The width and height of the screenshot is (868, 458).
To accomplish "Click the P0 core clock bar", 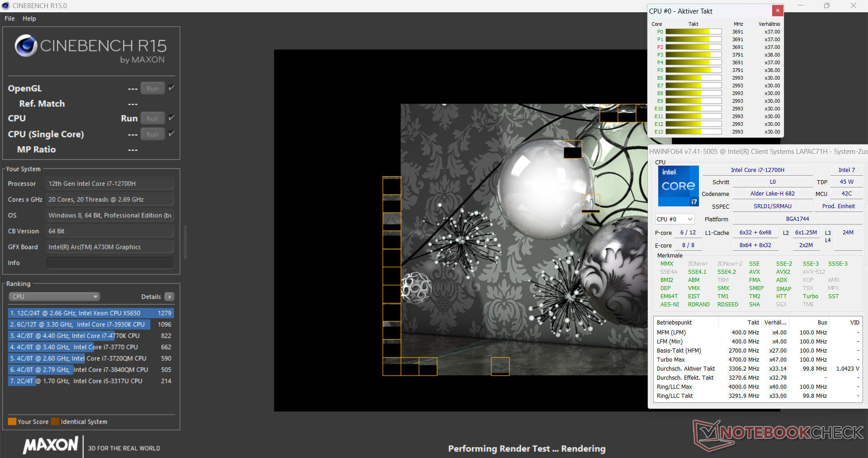I will click(693, 32).
